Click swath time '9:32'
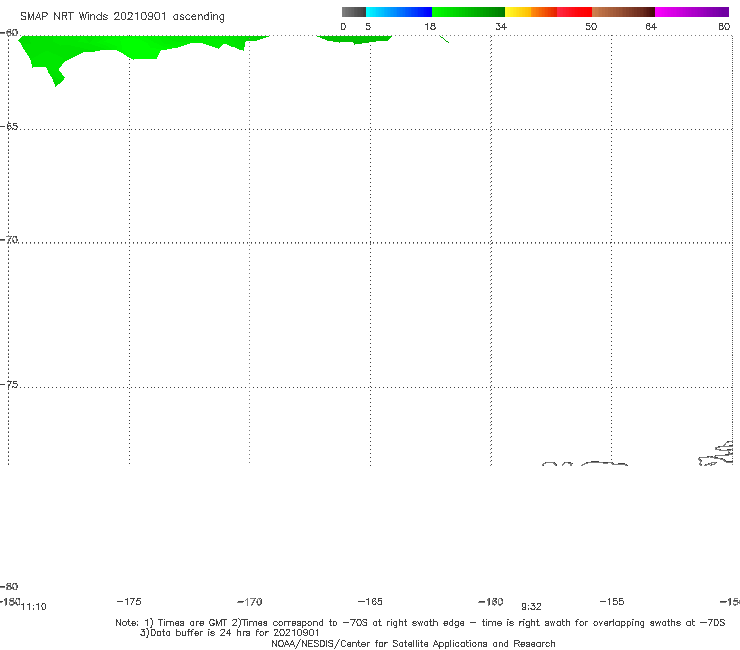This screenshot has width=740, height=650. [x=531, y=607]
